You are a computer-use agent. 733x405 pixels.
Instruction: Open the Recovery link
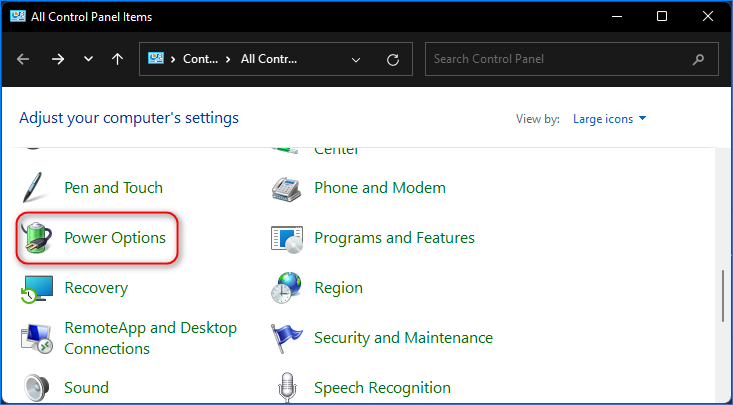(96, 288)
